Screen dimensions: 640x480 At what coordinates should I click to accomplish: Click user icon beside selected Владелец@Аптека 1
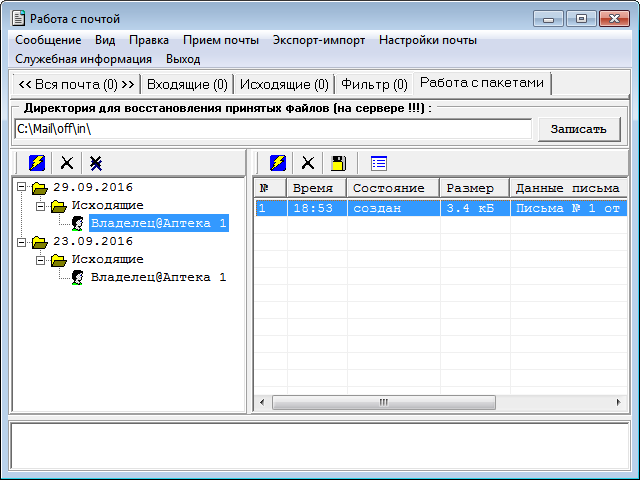coord(78,224)
